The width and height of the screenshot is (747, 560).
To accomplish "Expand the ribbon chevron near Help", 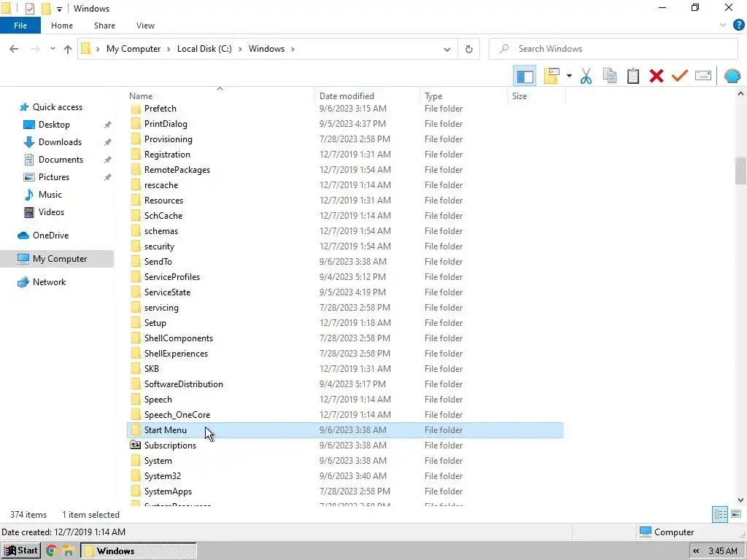I will point(723,26).
